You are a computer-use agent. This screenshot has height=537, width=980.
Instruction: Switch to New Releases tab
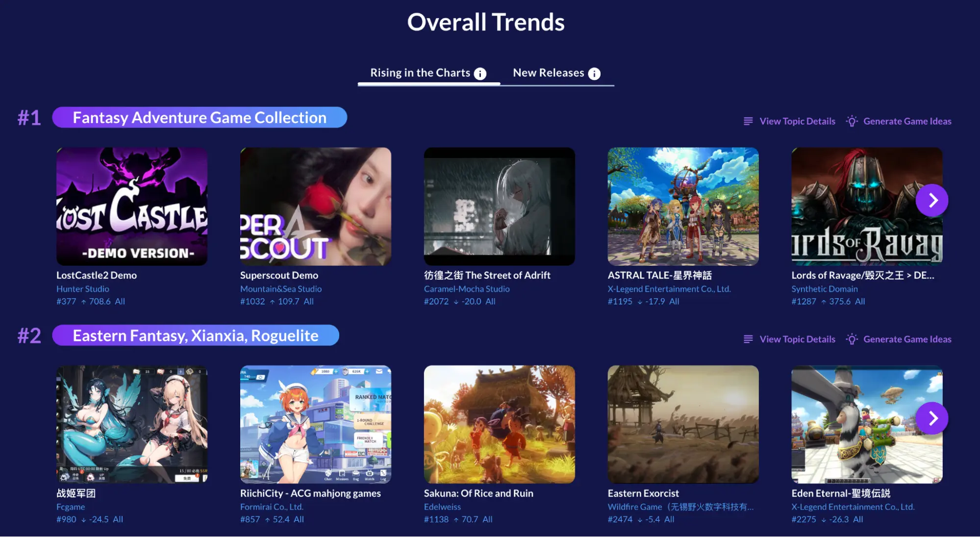[x=557, y=73]
